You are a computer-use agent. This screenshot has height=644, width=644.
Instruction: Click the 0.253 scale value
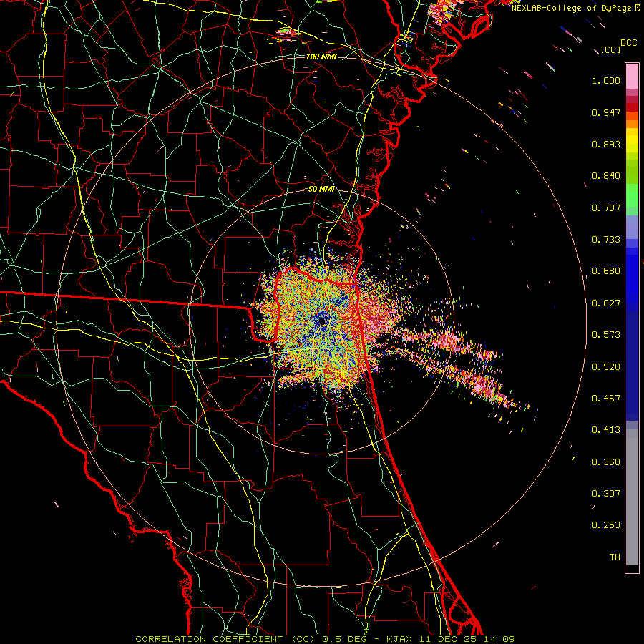(x=606, y=525)
